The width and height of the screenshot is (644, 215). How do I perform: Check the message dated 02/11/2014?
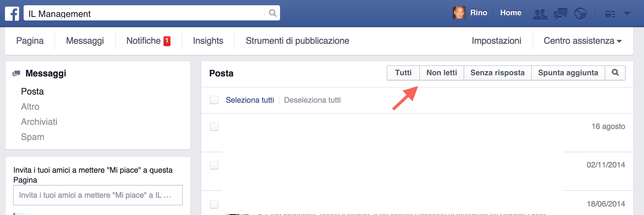214,165
